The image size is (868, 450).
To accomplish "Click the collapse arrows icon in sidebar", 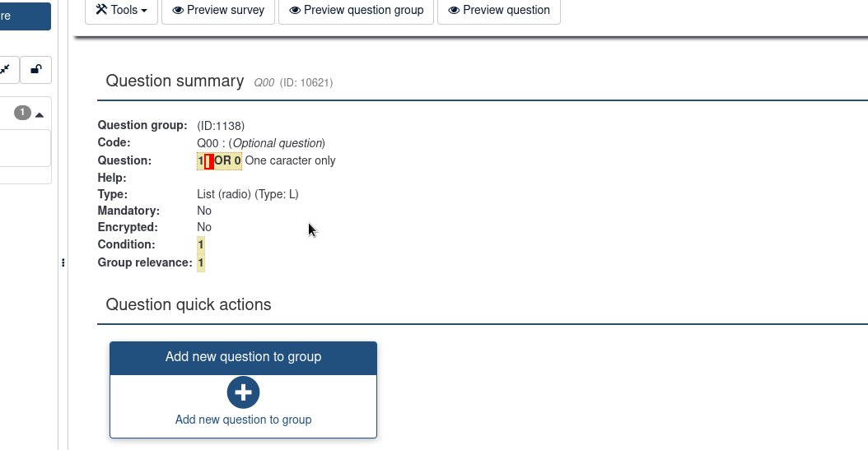I will 5,70.
